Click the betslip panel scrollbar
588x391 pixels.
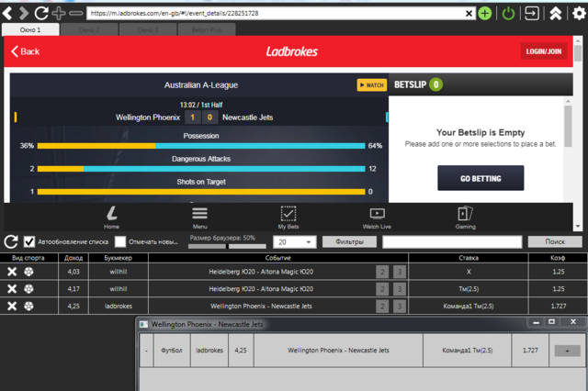pos(568,127)
